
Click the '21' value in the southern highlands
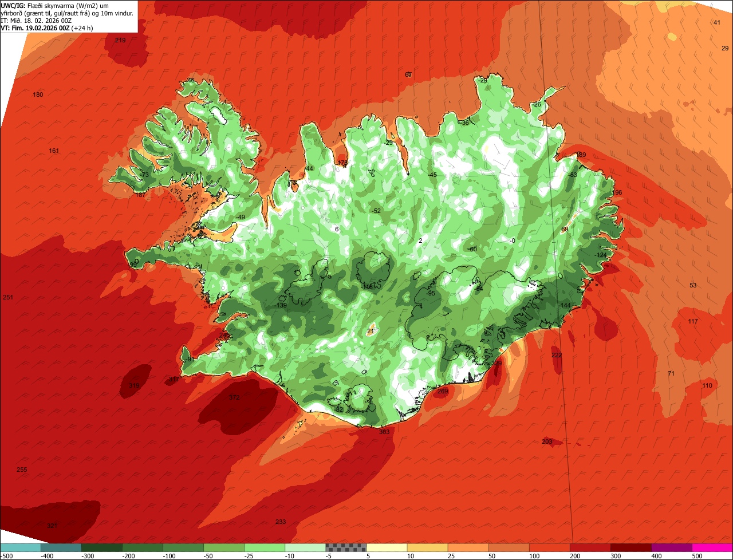tap(371, 331)
